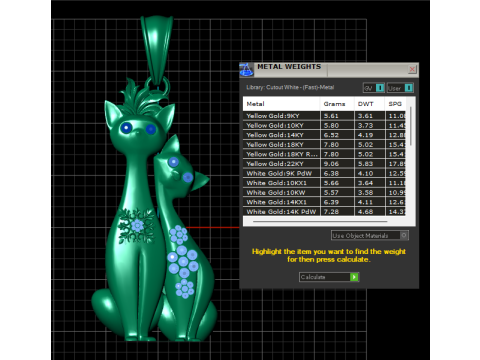The height and width of the screenshot is (360, 480).
Task: Select the Yellow Gold:22KY row
Action: tap(324, 164)
